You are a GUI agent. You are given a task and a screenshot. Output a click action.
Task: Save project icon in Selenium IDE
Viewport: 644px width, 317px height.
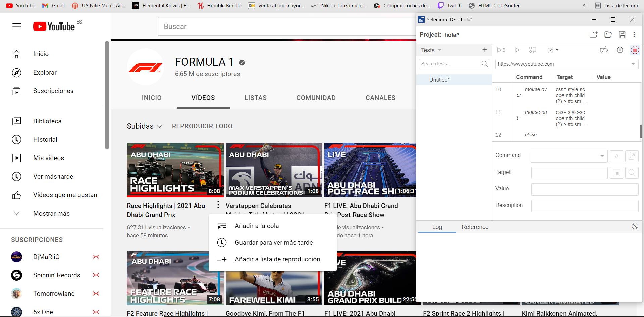point(622,35)
